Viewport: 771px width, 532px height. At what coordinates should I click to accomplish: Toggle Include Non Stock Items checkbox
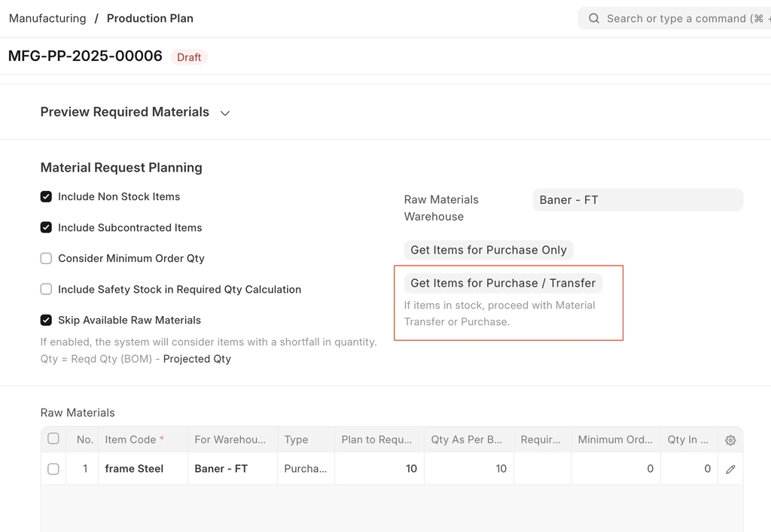point(46,196)
